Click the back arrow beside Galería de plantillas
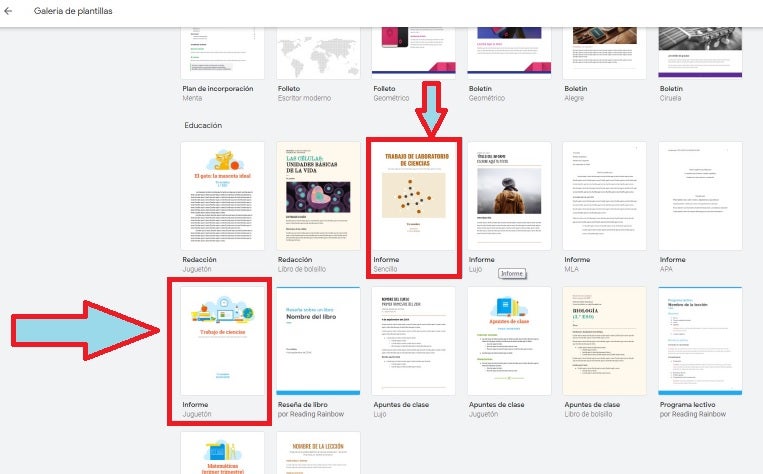This screenshot has height=474, width=763. tap(10, 11)
